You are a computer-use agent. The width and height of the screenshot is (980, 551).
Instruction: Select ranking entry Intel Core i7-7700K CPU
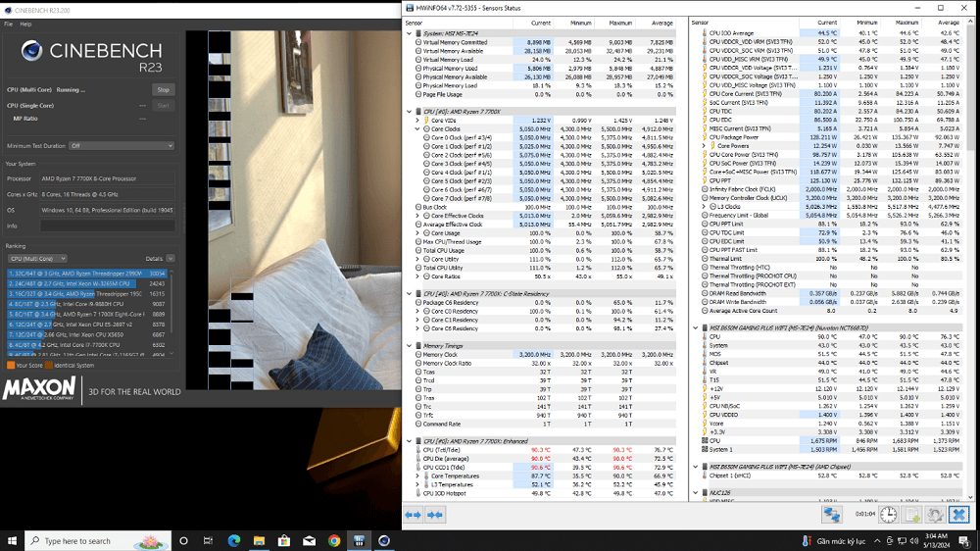point(87,344)
